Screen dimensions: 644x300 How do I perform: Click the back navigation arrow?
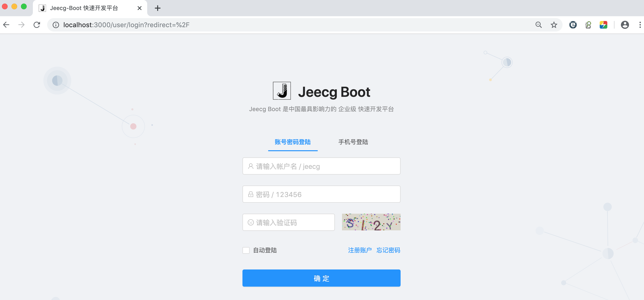point(6,25)
